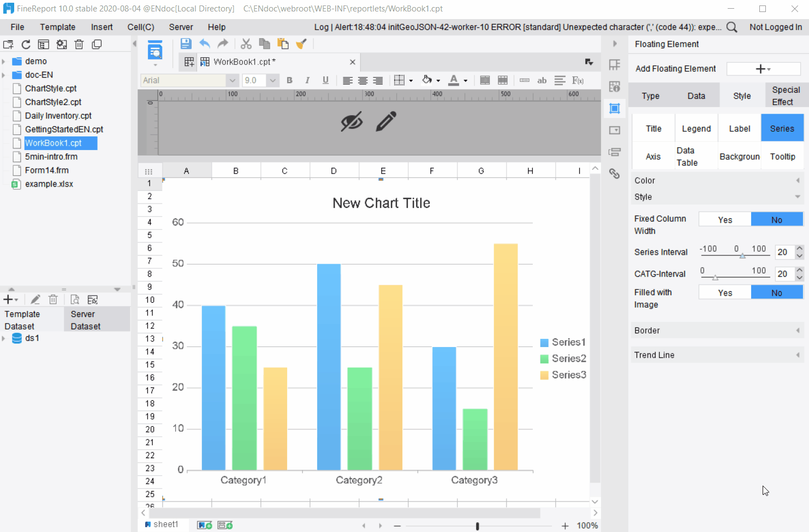Set Filled with Image to No
Image resolution: width=809 pixels, height=532 pixels.
[777, 292]
